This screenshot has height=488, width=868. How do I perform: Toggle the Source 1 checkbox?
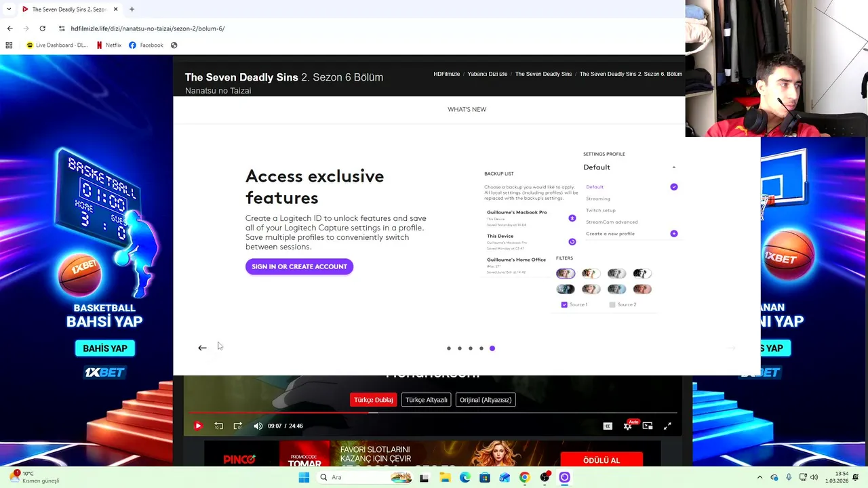point(564,305)
